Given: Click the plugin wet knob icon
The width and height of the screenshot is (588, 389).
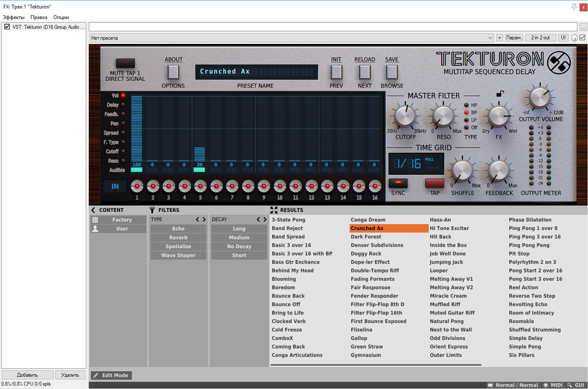Looking at the screenshot, I should (x=574, y=38).
